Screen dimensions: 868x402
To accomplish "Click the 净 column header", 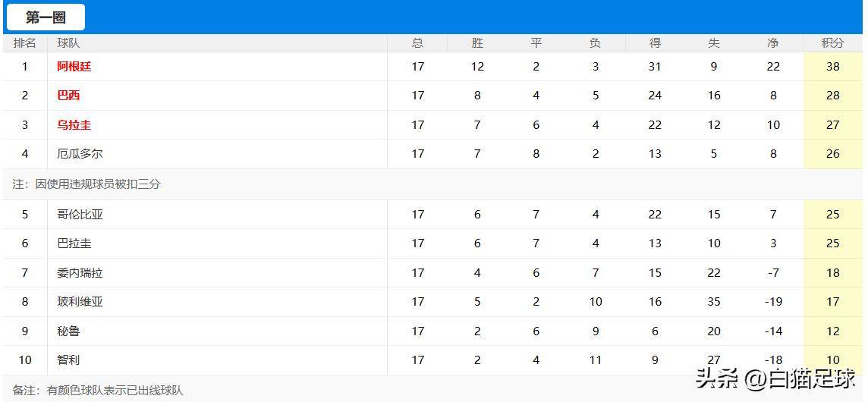I will (773, 43).
